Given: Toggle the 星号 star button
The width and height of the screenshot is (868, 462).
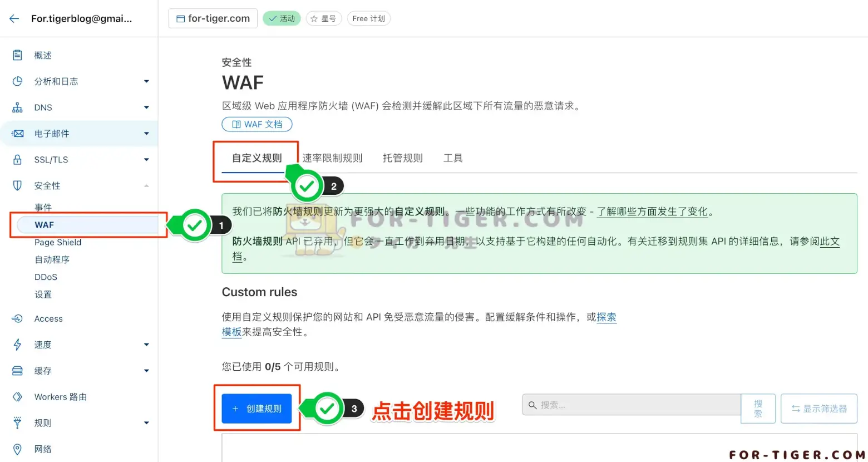Looking at the screenshot, I should [x=323, y=18].
